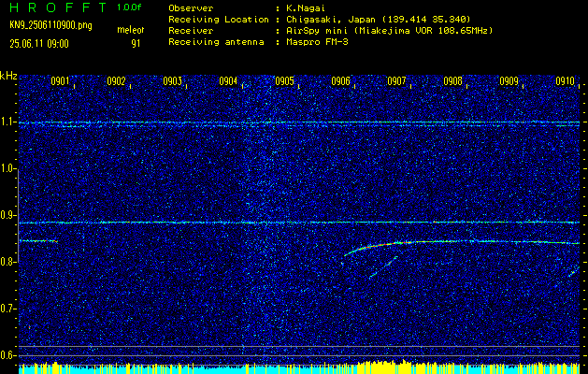Click the Receiver field label
Viewport: 588px width, 374px height.
click(x=191, y=31)
